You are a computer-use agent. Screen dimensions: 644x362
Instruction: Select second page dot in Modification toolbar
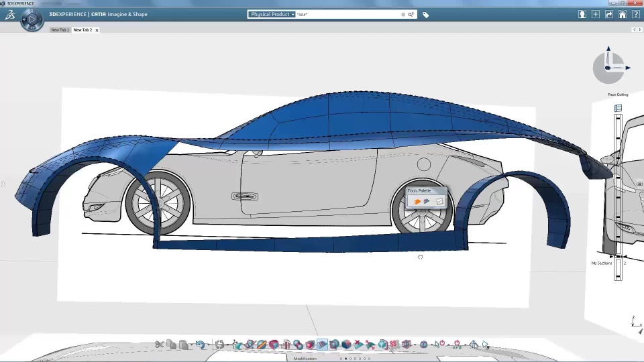(x=345, y=359)
